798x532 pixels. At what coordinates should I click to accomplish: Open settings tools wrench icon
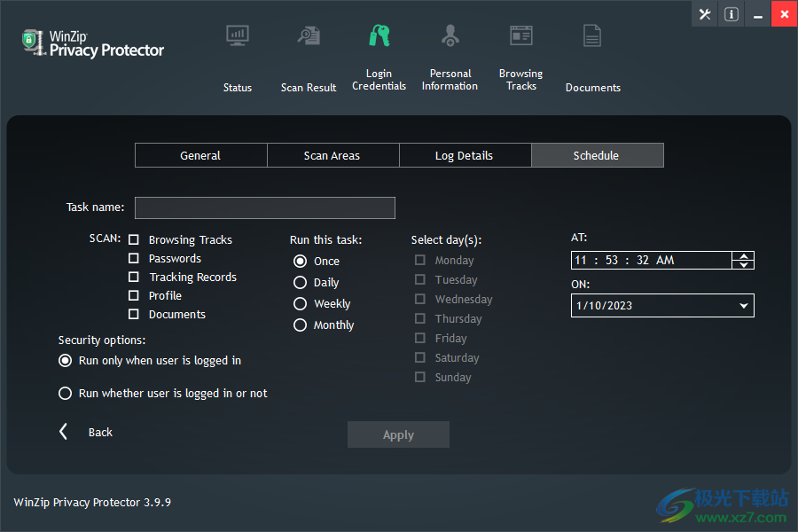click(x=705, y=14)
